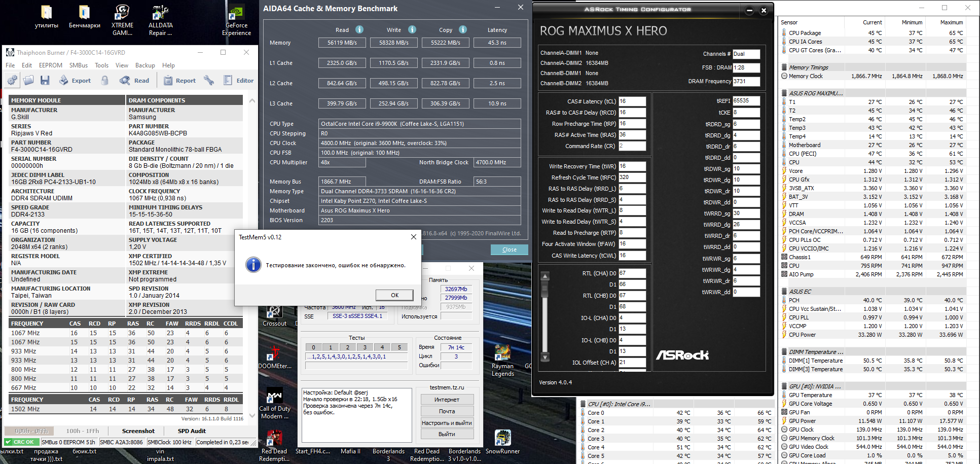Open the View menu in Thaiphoon Burner
The width and height of the screenshot is (980, 464).
pyautogui.click(x=122, y=65)
